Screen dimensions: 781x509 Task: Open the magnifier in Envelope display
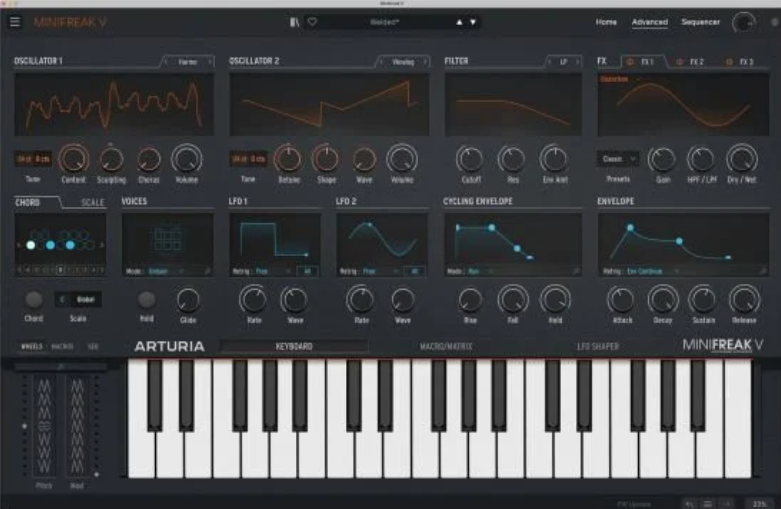pyautogui.click(x=763, y=271)
